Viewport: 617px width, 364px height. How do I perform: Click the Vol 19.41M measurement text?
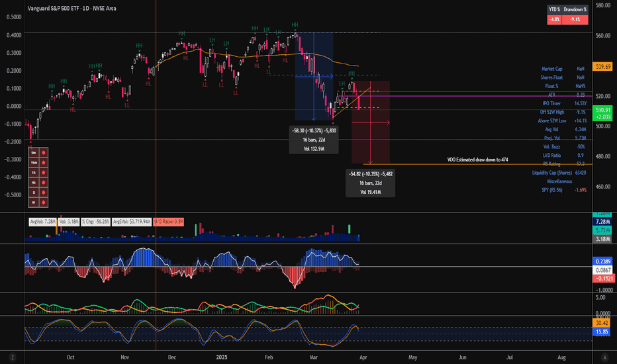(370, 192)
